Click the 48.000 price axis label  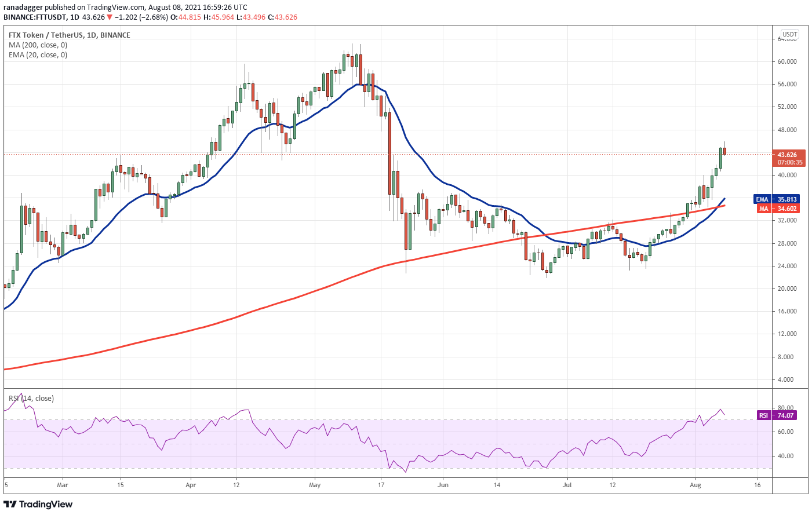[x=787, y=130]
